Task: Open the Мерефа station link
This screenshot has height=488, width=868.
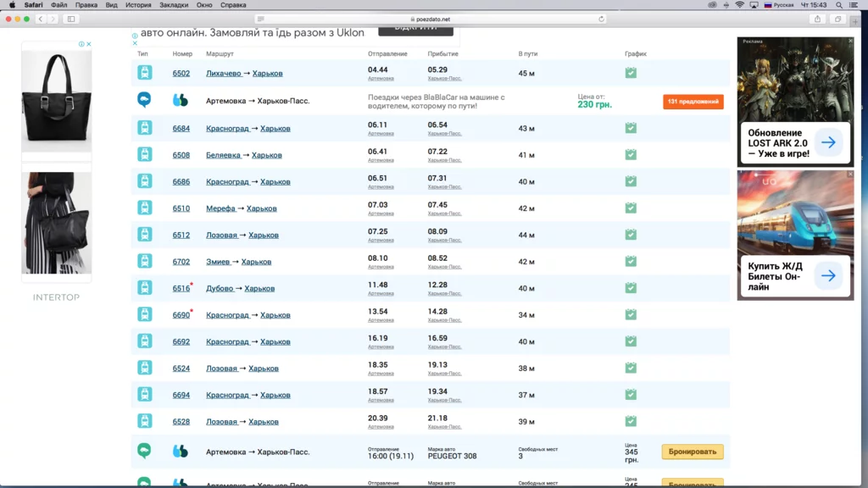Action: tap(220, 208)
